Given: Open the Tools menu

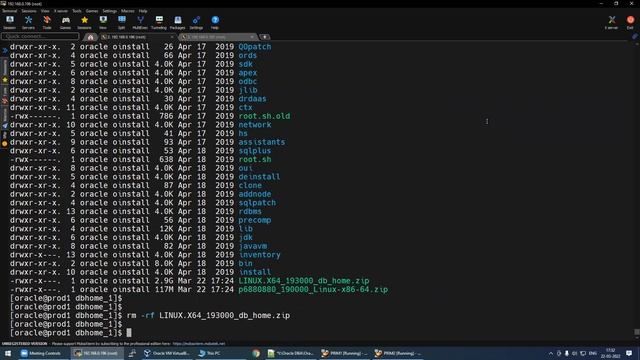Looking at the screenshot, I should point(77,11).
